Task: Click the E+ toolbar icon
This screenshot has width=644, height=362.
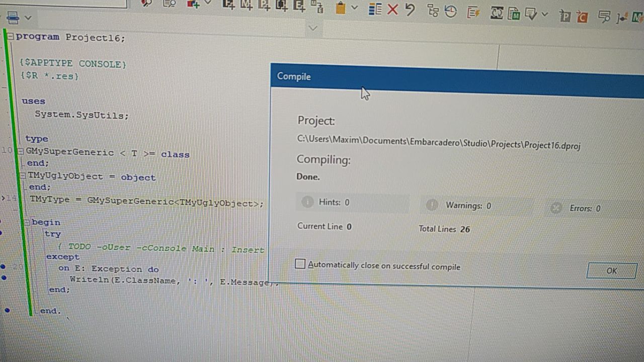Action: coord(300,6)
